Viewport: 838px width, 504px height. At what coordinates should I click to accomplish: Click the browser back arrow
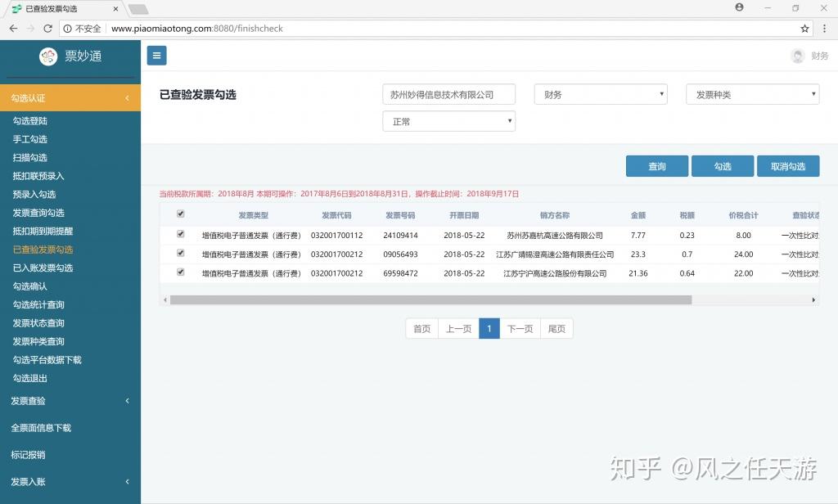[x=13, y=29]
